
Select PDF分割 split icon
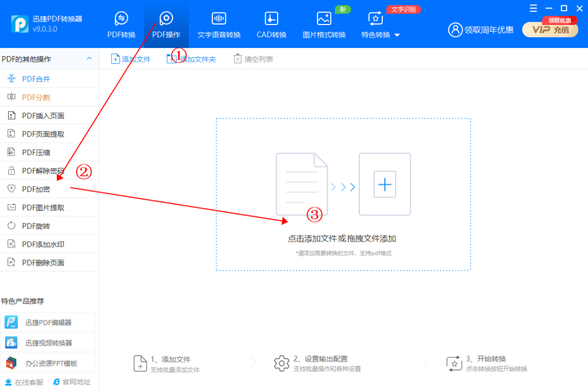pyautogui.click(x=11, y=97)
